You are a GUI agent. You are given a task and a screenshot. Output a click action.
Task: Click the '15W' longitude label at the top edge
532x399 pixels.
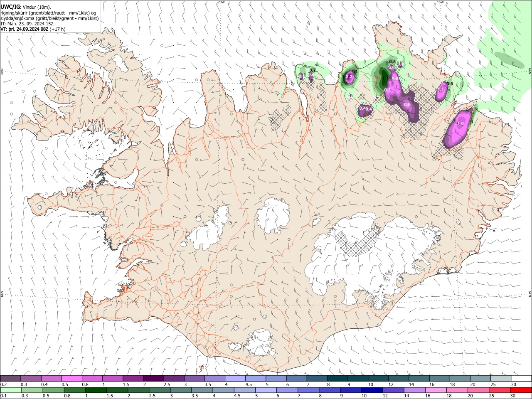[x=440, y=2]
